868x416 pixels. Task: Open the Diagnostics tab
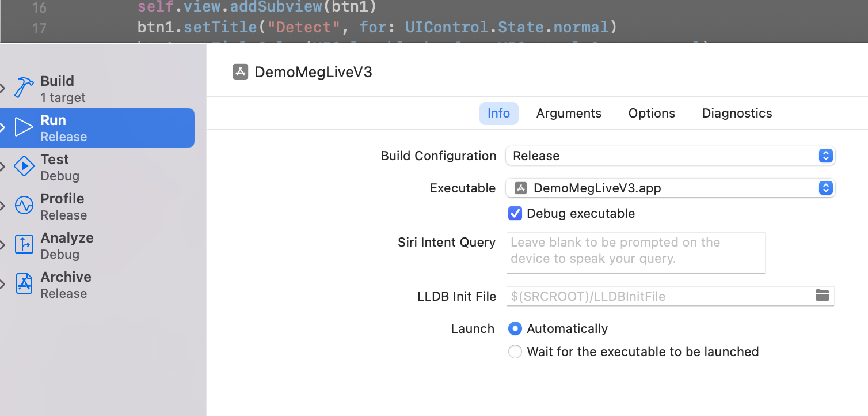(737, 114)
